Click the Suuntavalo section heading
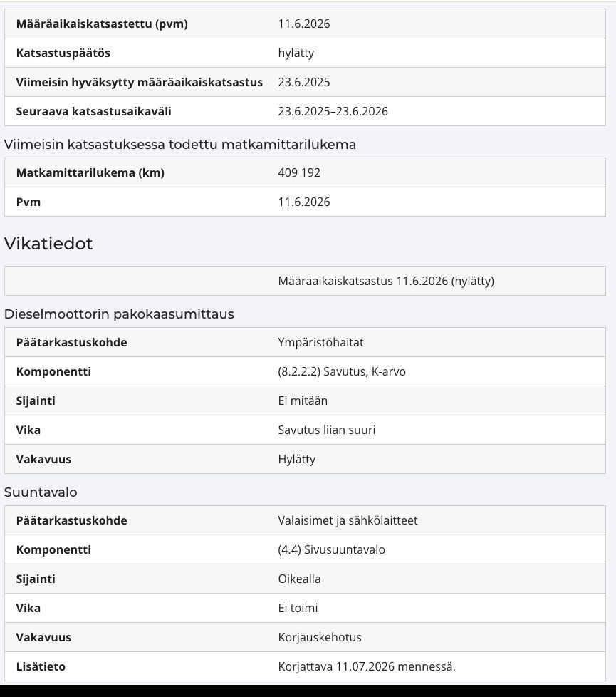Viewport: 616px width, 697px height. [41, 492]
